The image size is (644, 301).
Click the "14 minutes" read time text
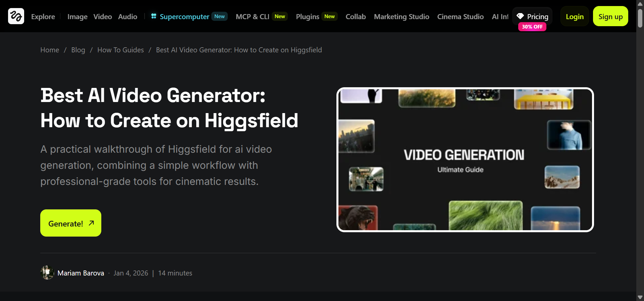pos(175,273)
